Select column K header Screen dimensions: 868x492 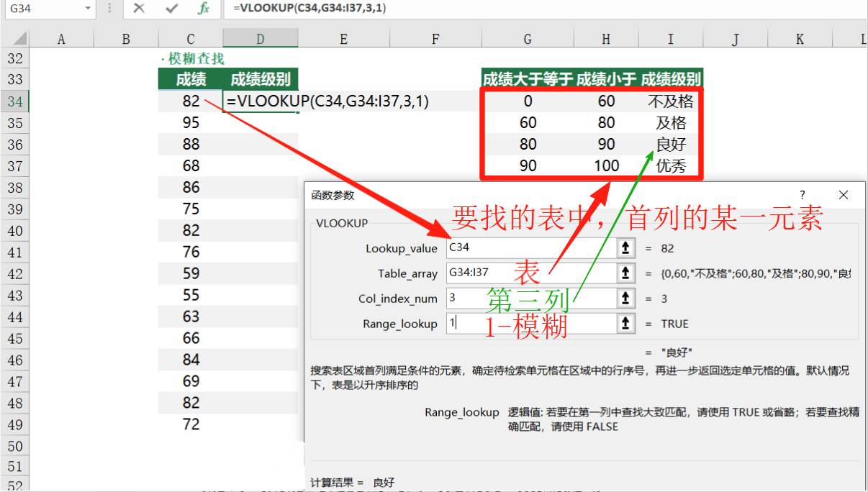click(800, 40)
